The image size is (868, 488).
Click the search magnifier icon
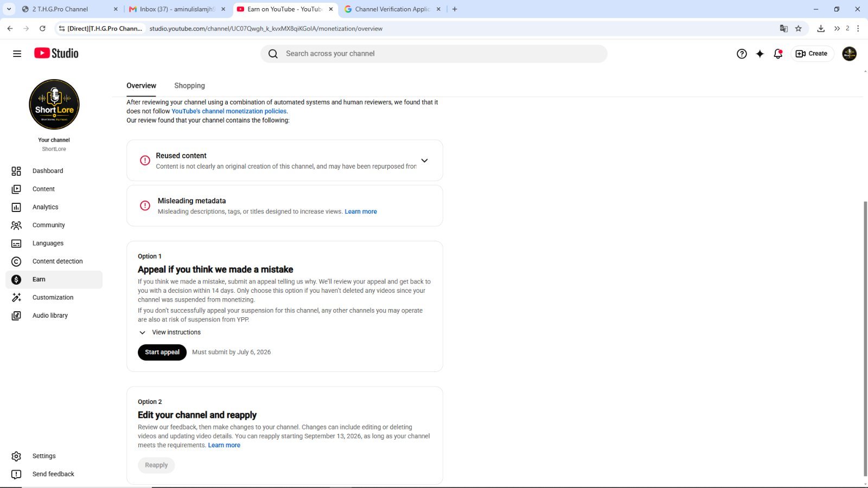tap(273, 54)
